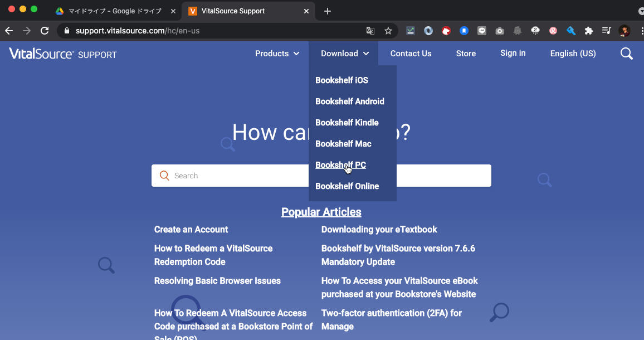Click the camera extension icon
This screenshot has height=340, width=644.
coord(499,31)
